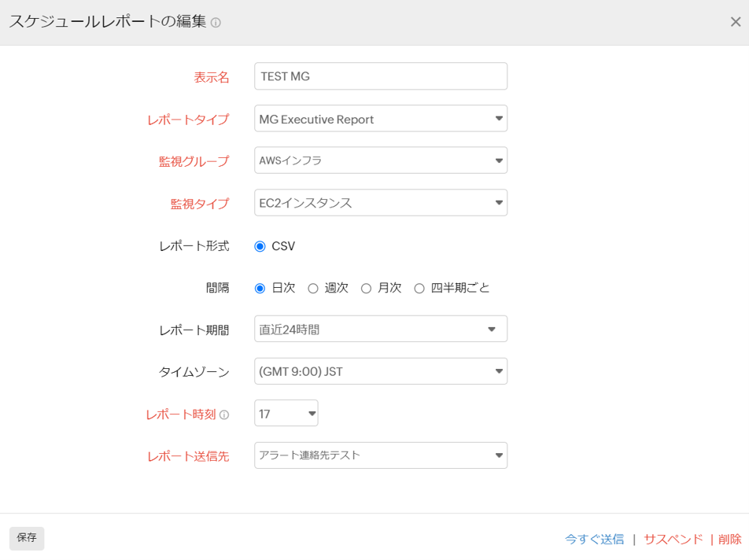This screenshot has width=749, height=560.
Task: Click the info icon beside the dialog title
Action: 216,23
